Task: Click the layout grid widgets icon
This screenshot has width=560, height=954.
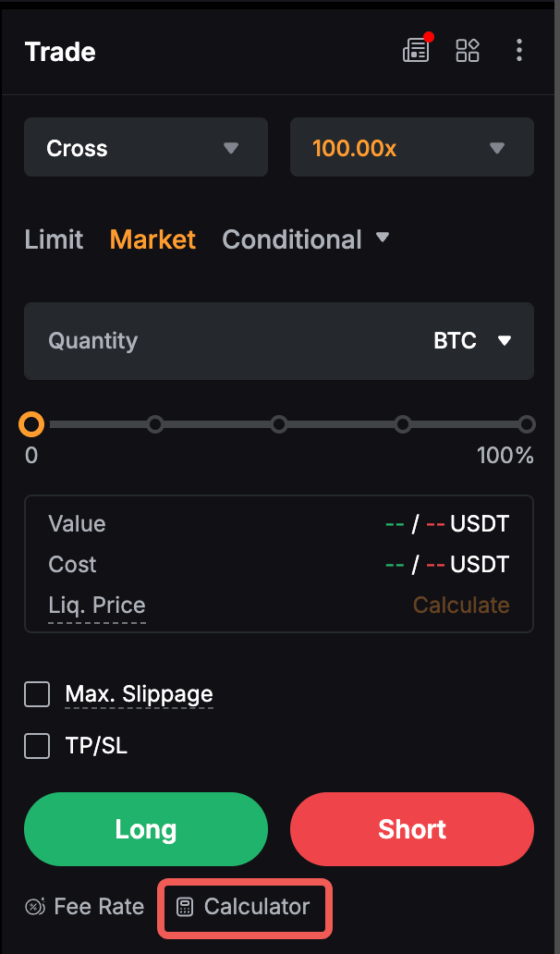Action: 468,50
